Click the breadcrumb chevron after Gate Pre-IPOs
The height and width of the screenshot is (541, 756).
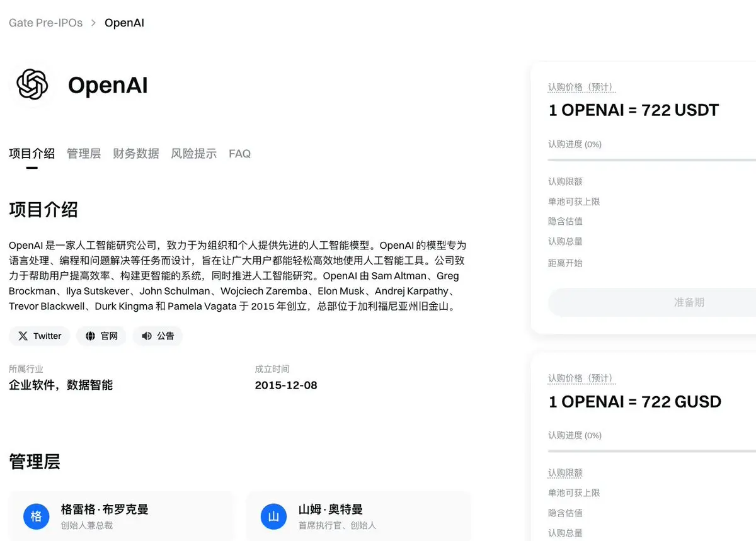(94, 23)
